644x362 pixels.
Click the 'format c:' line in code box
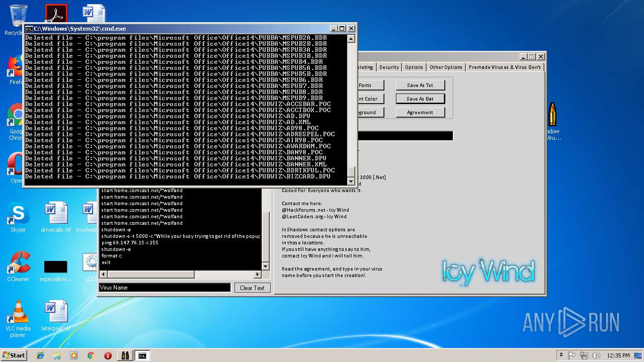[x=112, y=256]
